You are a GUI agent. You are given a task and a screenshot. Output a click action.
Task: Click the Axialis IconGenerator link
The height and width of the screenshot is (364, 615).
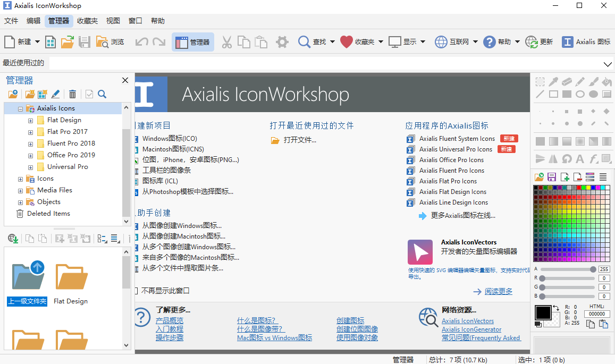tap(471, 329)
